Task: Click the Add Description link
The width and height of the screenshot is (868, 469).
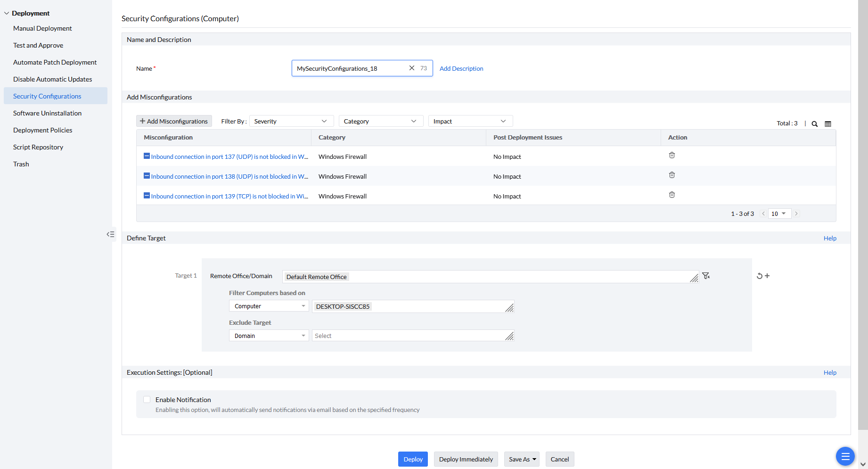Action: 461,68
